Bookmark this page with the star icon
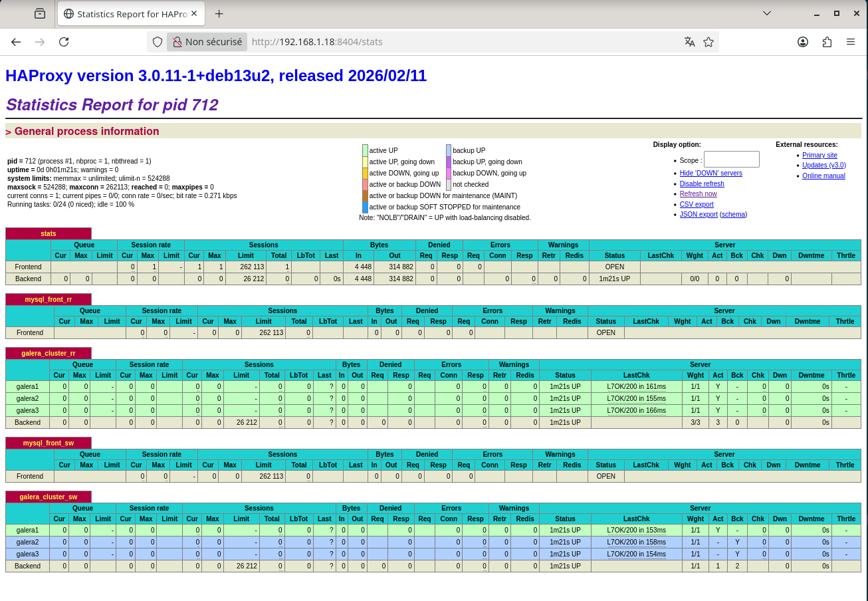 pyautogui.click(x=708, y=42)
